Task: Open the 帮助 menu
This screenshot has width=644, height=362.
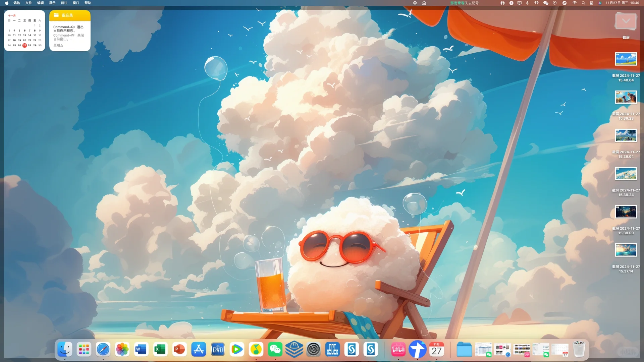Action: point(88,3)
